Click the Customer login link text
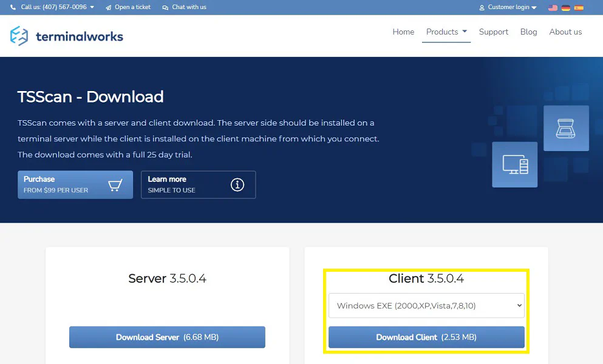This screenshot has width=603, height=364. click(x=508, y=7)
